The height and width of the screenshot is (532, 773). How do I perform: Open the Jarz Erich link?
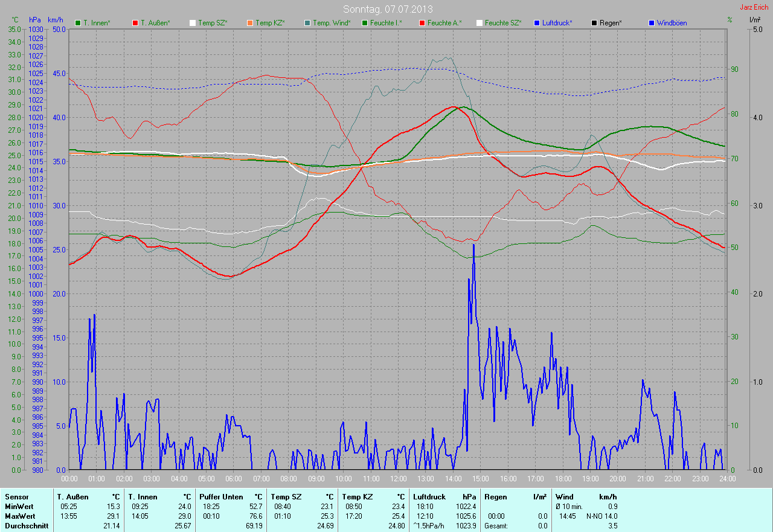754,7
